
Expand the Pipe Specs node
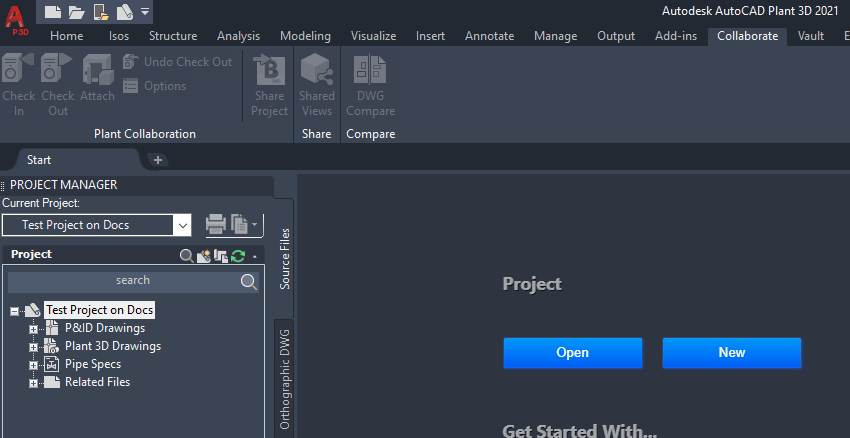point(33,365)
